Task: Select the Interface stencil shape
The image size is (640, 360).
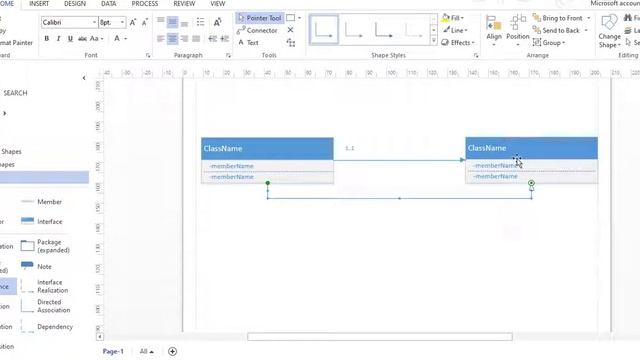Action: click(42, 221)
